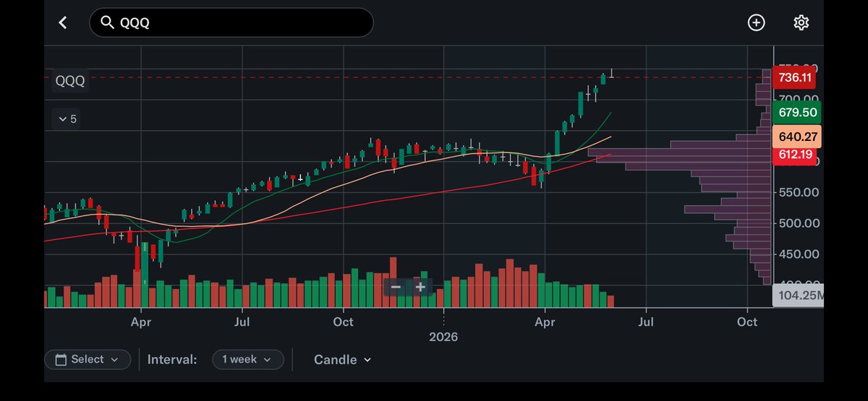Viewport: 868px width, 401px height.
Task: Click the Jul label near 2025 candles
Action: (x=242, y=322)
